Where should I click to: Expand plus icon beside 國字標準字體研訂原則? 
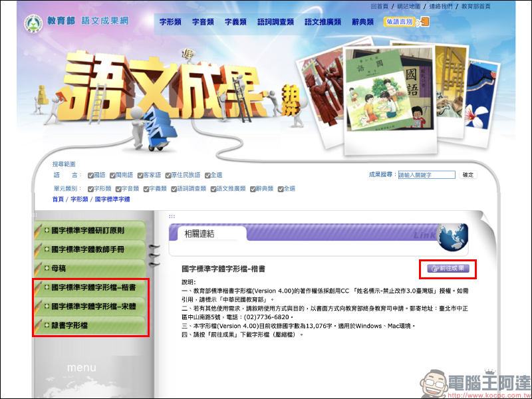click(47, 230)
